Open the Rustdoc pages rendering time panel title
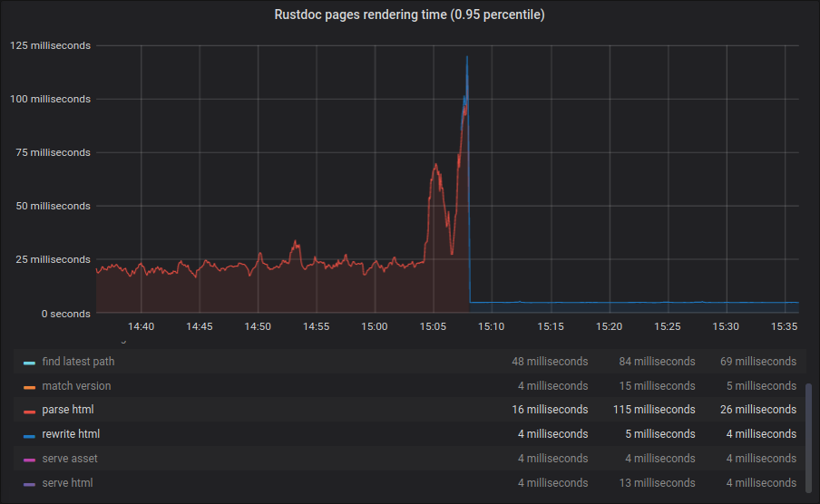This screenshot has width=820, height=504. pyautogui.click(x=409, y=15)
